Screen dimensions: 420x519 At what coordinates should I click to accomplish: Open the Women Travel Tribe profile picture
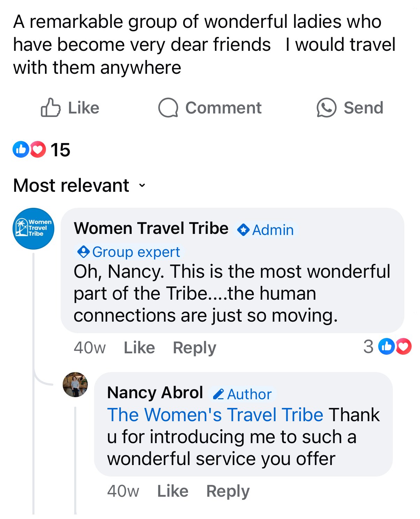pos(33,228)
